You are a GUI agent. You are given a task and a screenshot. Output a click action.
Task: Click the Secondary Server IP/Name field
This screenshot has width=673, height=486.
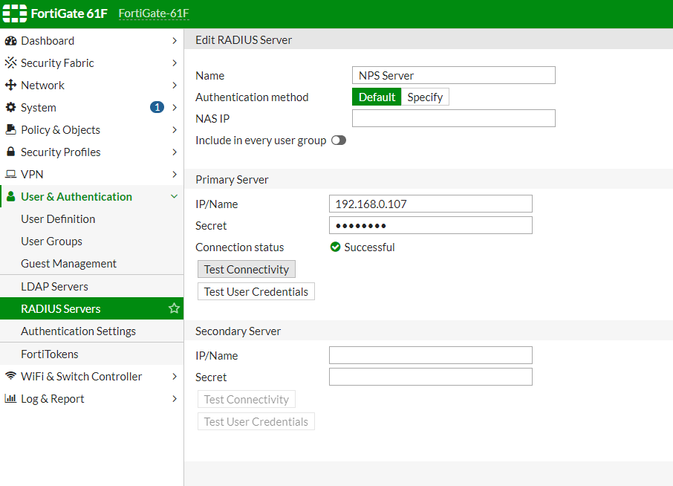click(x=430, y=356)
